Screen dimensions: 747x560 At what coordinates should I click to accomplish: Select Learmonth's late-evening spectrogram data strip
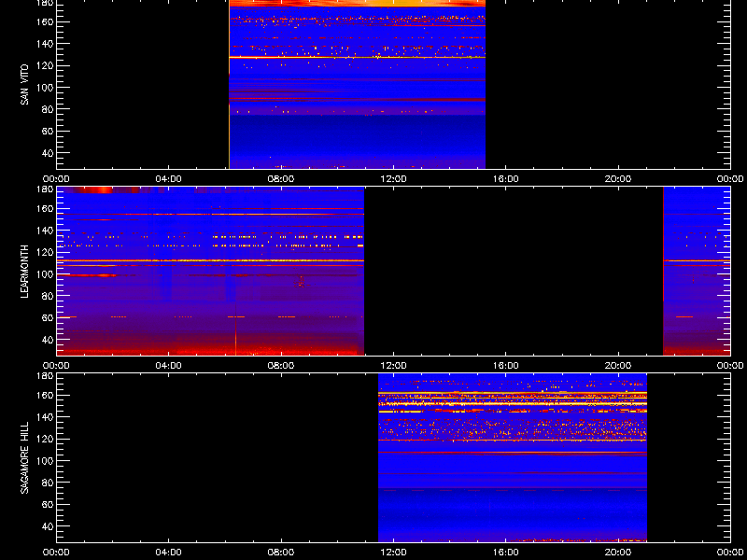point(697,271)
